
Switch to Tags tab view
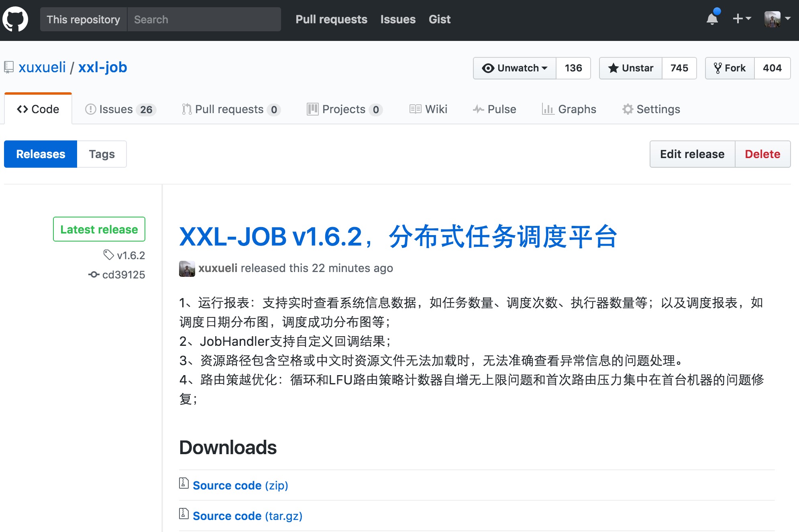pyautogui.click(x=102, y=154)
